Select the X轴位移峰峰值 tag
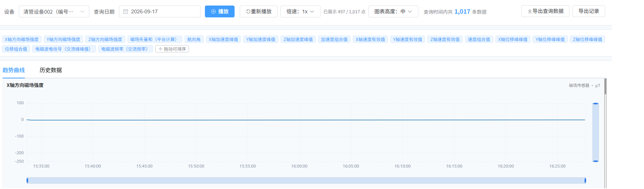Viewport: 644px width, 189px height. pos(513,39)
